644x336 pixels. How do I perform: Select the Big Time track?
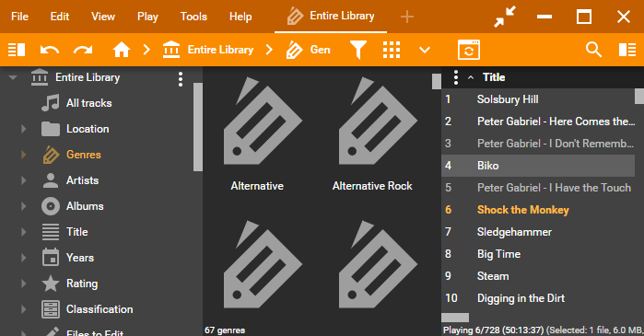click(x=538, y=254)
